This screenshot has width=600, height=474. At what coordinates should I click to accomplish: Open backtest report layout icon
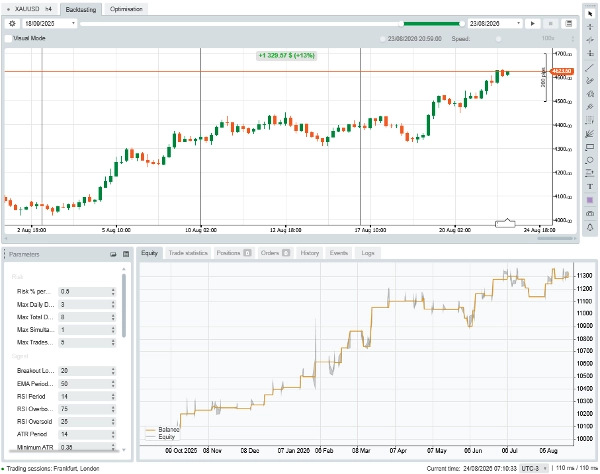tap(569, 24)
